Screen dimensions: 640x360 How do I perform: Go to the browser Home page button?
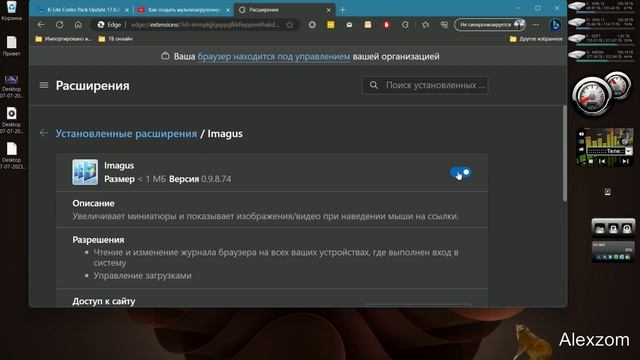point(78,25)
